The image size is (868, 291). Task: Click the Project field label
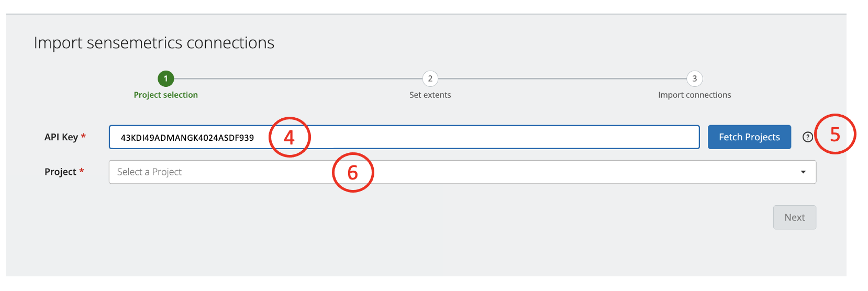[x=61, y=172]
